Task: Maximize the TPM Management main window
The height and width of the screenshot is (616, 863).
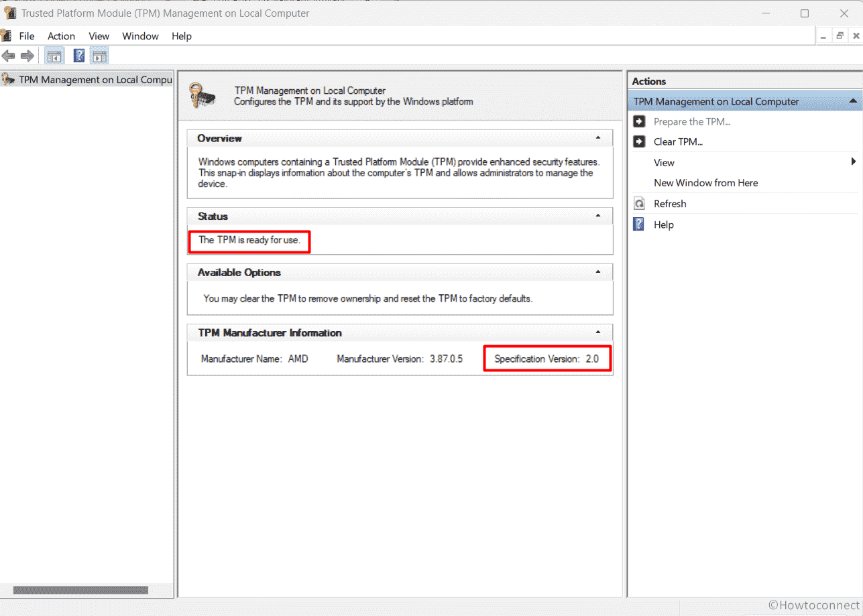Action: 805,13
